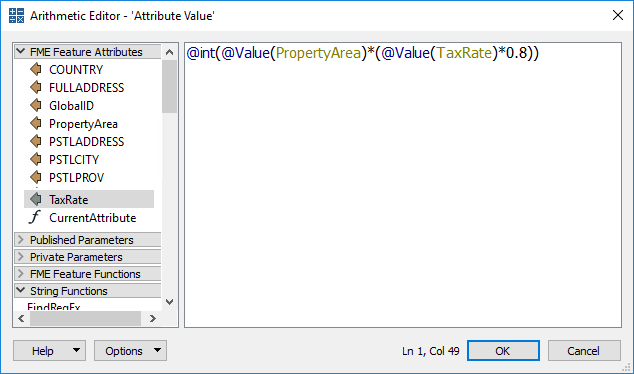This screenshot has height=374, width=634.
Task: Click the horizontal scrollbar thumb in tree panel
Action: (x=85, y=319)
